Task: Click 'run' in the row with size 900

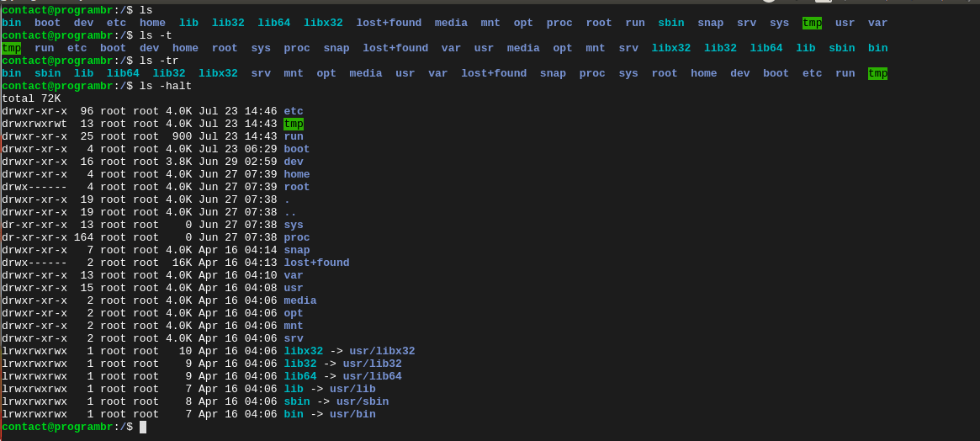Action: point(293,136)
